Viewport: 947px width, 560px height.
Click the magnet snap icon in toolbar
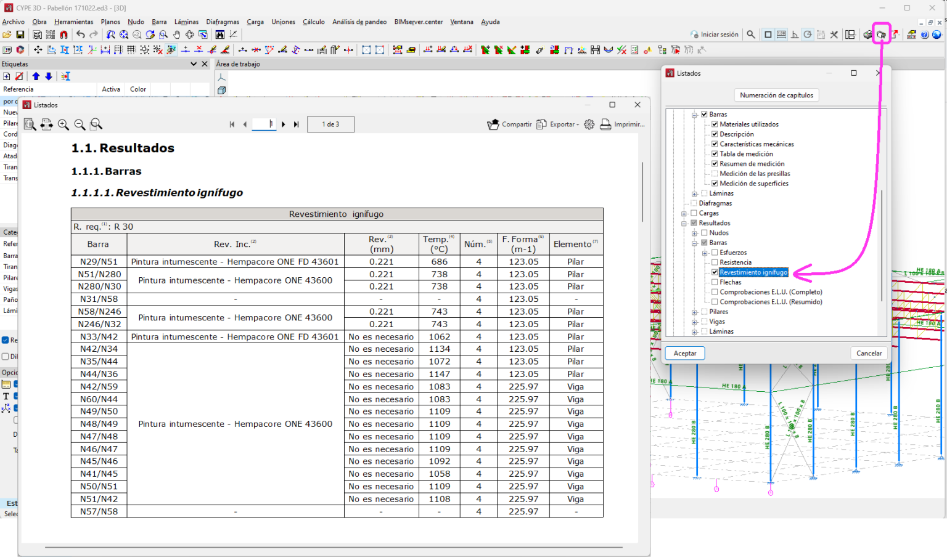click(x=64, y=35)
